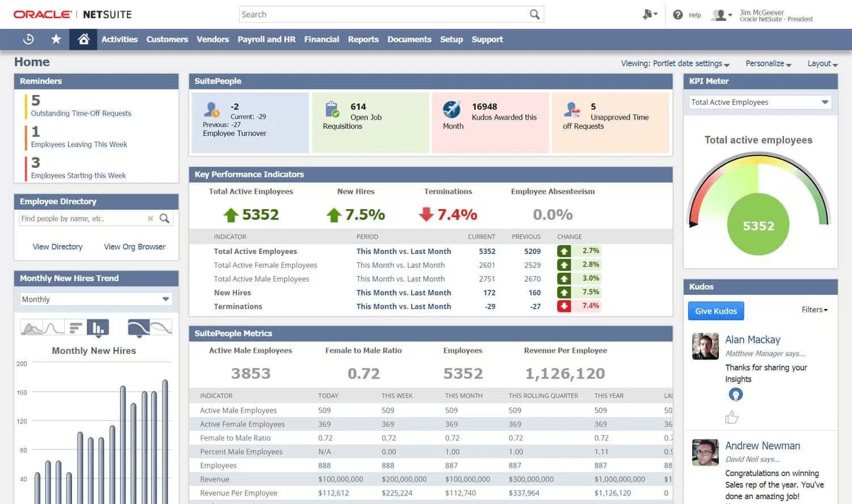Click the shortcuts star icon in navigation bar
Image resolution: width=852 pixels, height=504 pixels.
tap(56, 39)
